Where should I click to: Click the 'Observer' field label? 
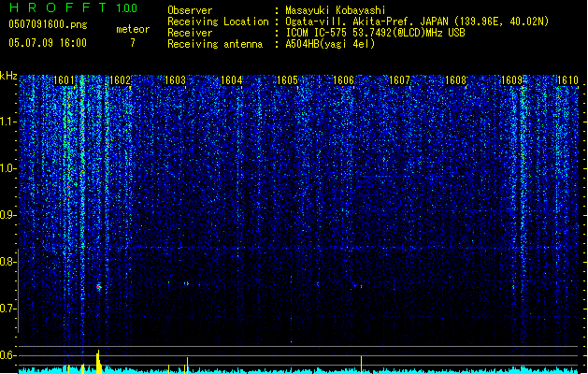(x=190, y=10)
